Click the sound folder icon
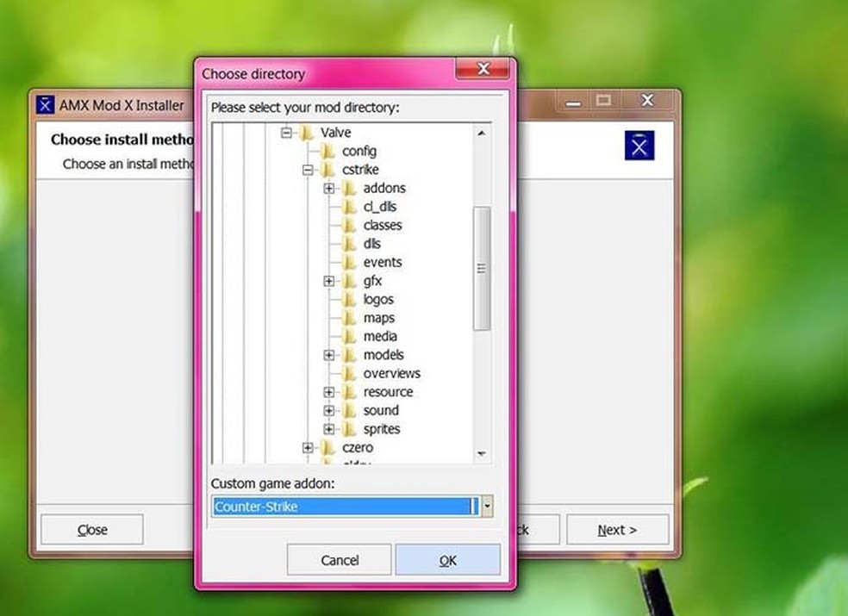 pos(349,410)
